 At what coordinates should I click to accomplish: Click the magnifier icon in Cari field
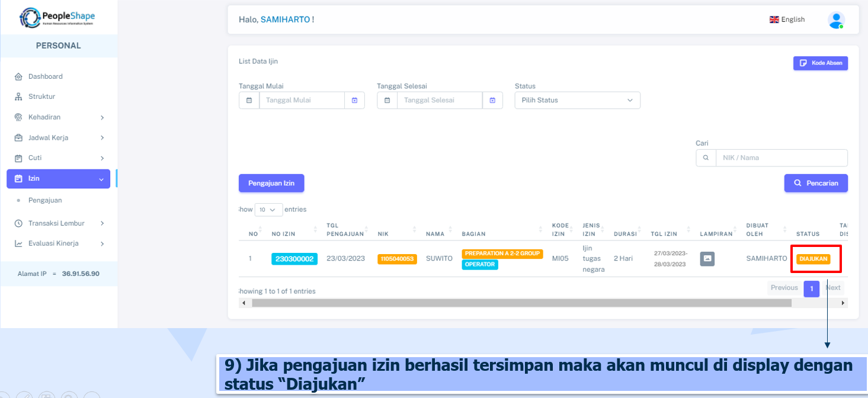(x=706, y=158)
